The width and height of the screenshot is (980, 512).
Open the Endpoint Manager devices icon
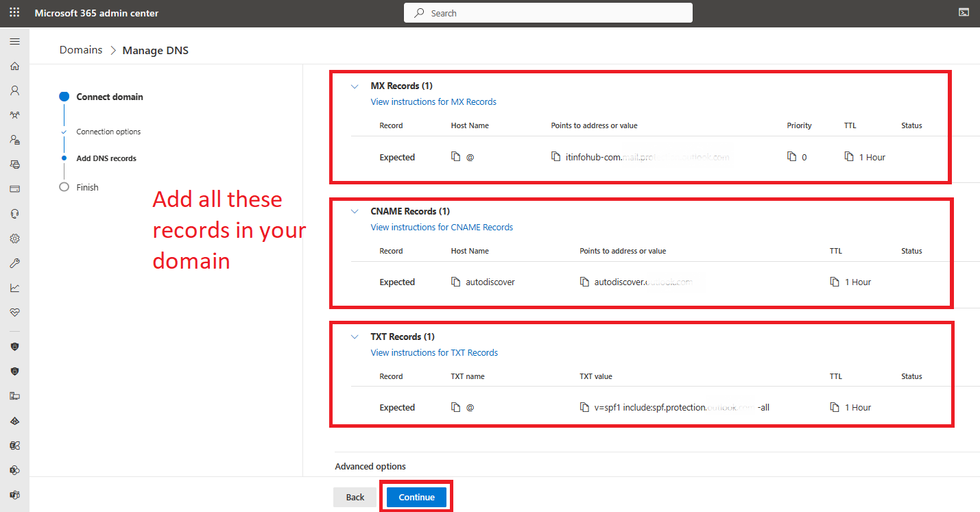(x=14, y=396)
